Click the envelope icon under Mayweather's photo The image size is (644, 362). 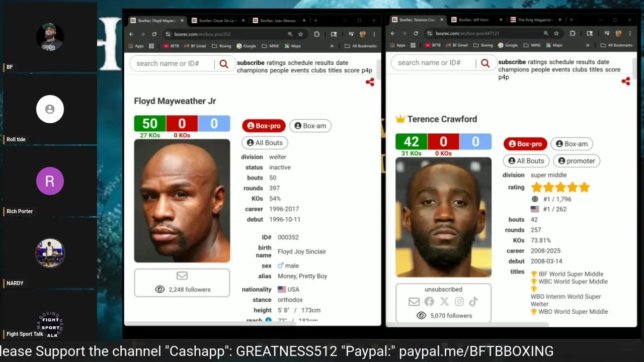tap(182, 276)
